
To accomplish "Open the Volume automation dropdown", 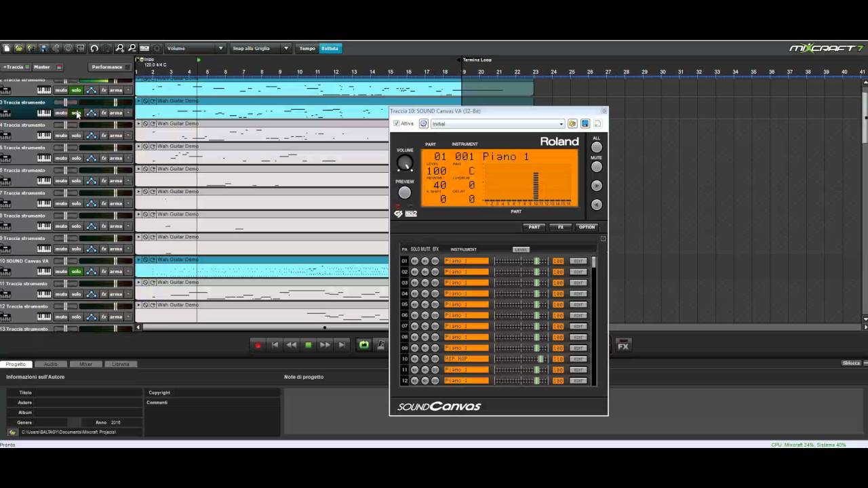I will tap(195, 48).
